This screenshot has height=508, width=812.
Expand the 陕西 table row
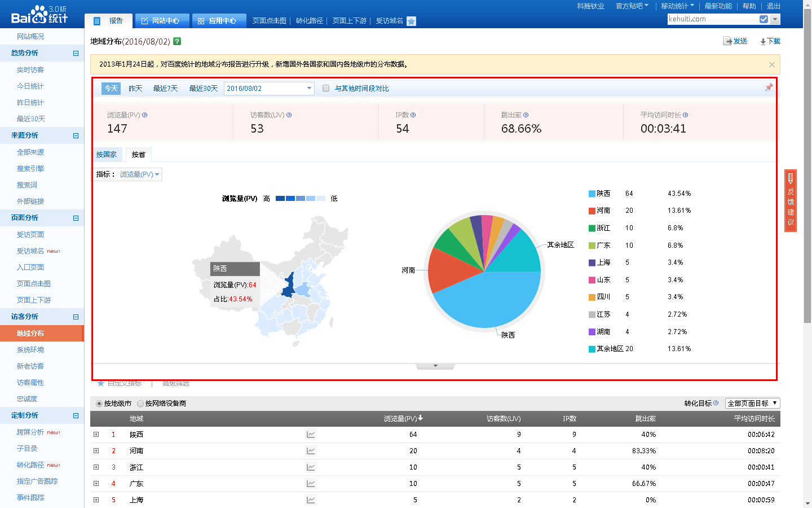tap(96, 435)
